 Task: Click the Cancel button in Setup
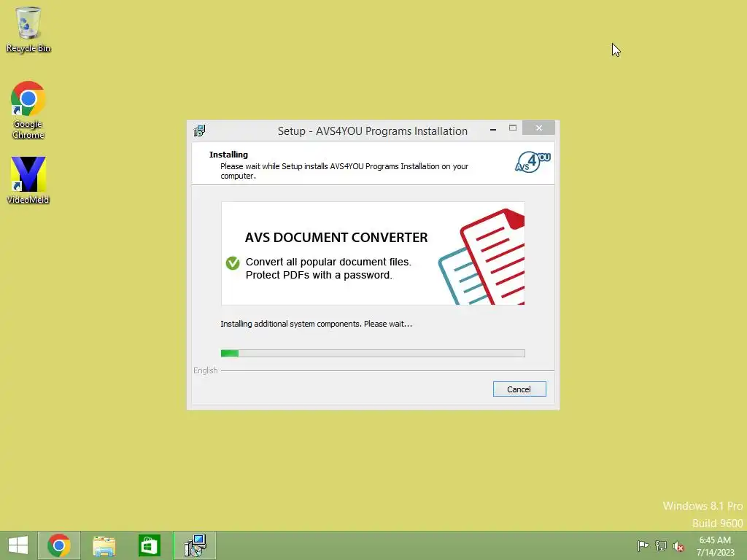(x=519, y=389)
